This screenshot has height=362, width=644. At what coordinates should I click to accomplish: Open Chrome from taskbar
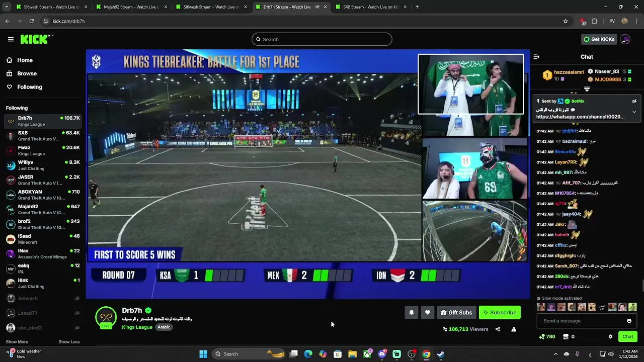[426, 354]
